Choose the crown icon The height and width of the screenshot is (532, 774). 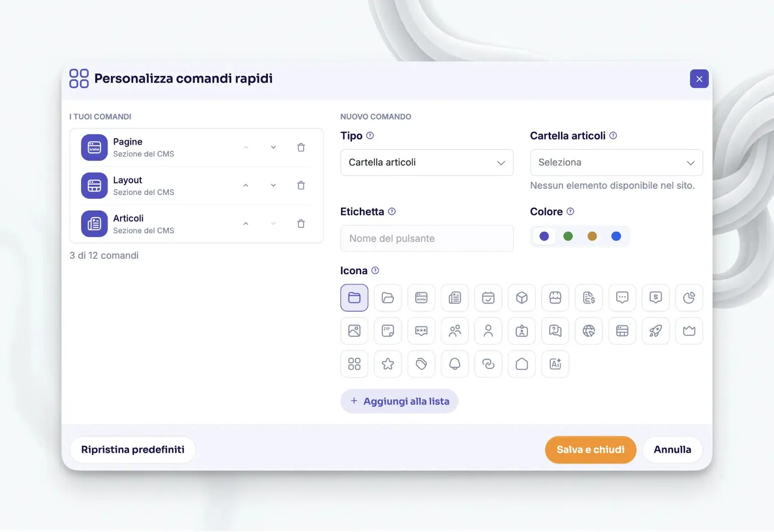pos(689,331)
